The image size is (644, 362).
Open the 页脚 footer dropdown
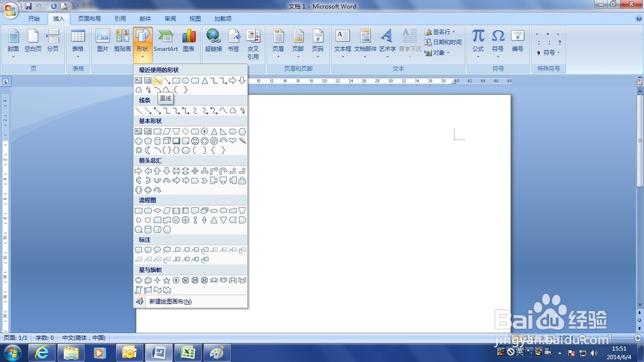tap(298, 44)
